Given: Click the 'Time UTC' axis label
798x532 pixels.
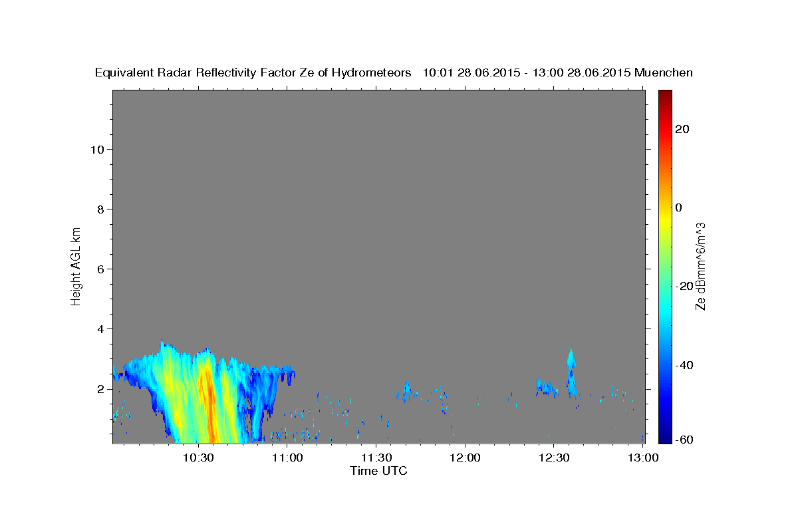Looking at the screenshot, I should pos(378,471).
